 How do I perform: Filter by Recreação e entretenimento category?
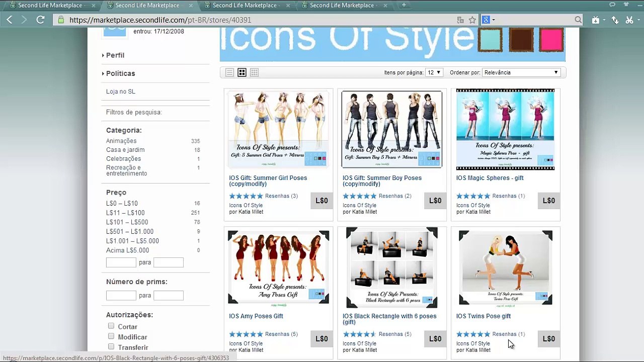126,170
